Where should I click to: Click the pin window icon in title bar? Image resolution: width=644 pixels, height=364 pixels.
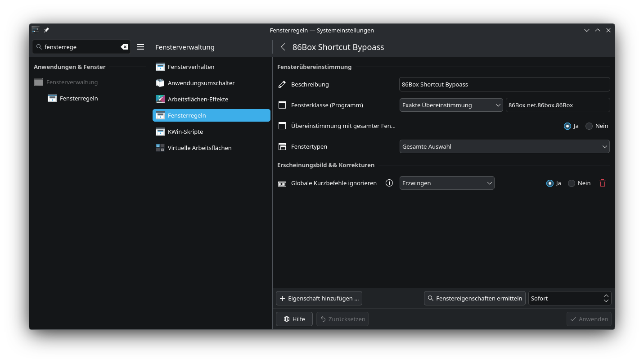(x=46, y=30)
